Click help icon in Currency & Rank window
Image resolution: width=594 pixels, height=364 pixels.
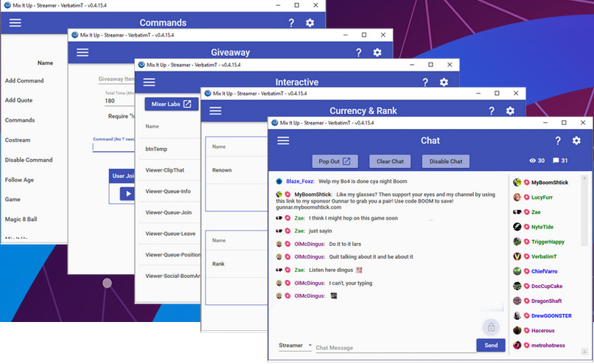coord(492,111)
